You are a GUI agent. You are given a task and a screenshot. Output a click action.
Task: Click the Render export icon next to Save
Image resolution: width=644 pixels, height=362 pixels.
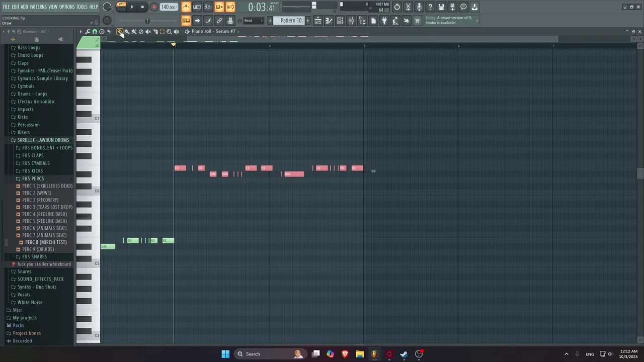452,7
